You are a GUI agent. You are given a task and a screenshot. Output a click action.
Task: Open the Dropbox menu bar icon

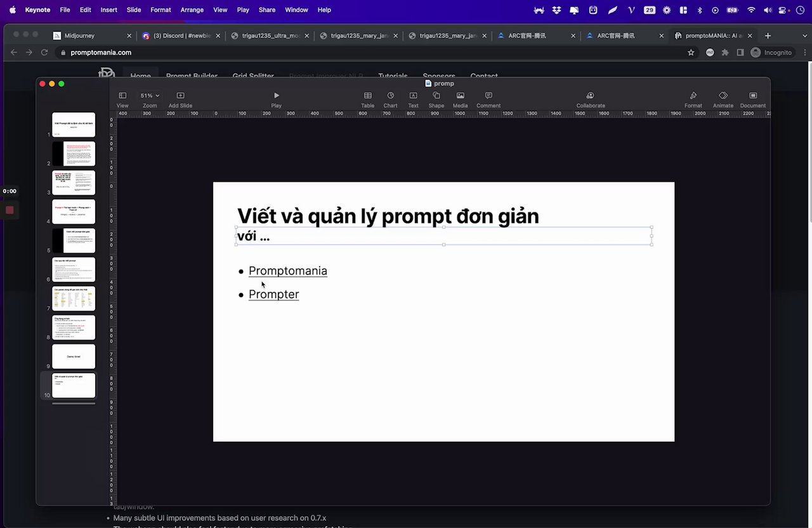pyautogui.click(x=556, y=10)
